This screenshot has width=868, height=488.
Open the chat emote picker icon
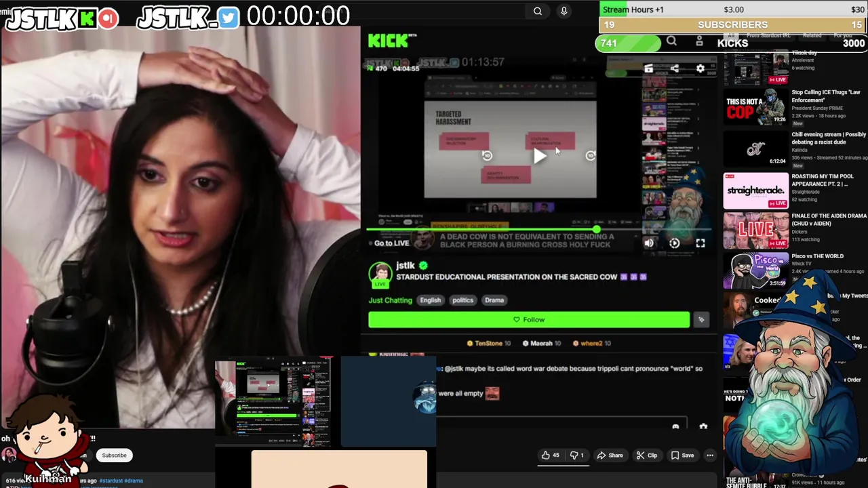pyautogui.click(x=675, y=427)
